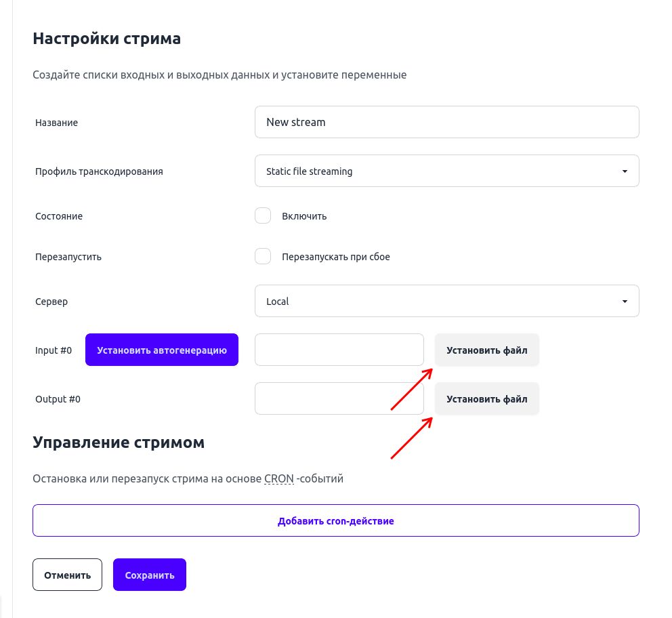
Task: Open the server dropdown arrow next to «Local»
Action: (625, 301)
